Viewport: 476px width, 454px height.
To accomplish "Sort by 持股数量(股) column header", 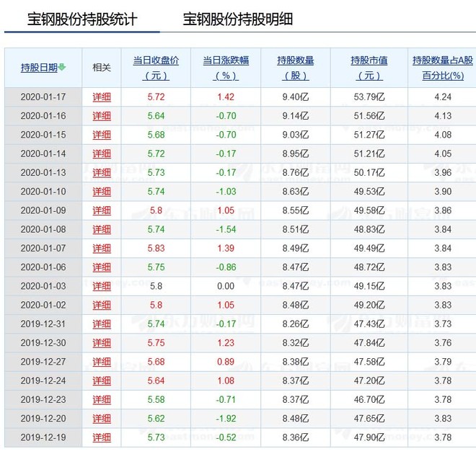I will tap(296, 68).
